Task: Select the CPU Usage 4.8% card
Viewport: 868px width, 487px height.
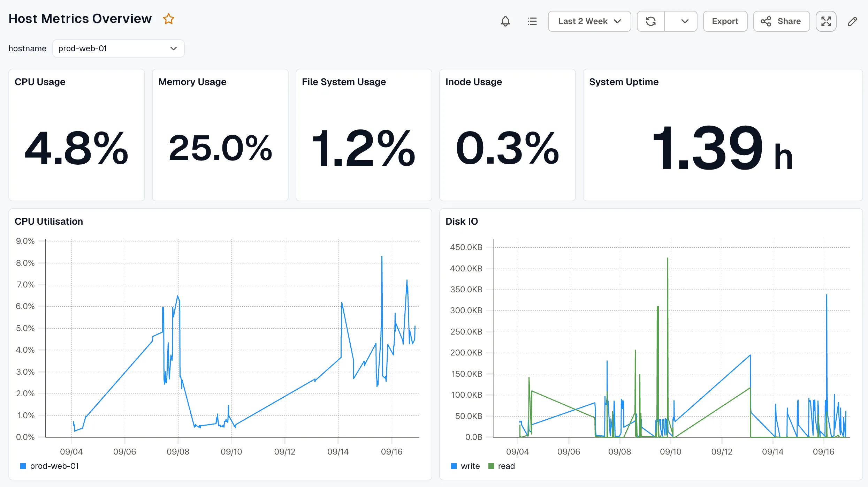Action: tap(77, 135)
